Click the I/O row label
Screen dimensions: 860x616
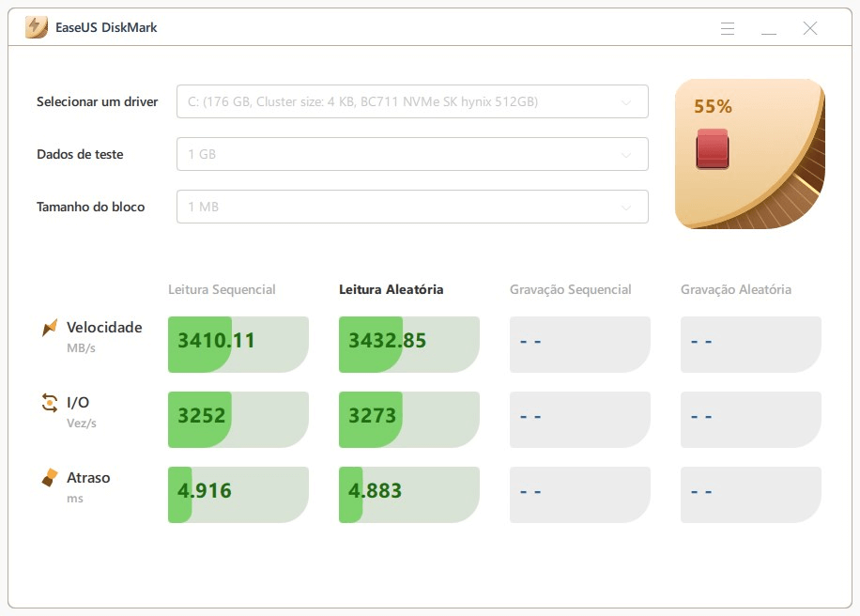point(78,403)
